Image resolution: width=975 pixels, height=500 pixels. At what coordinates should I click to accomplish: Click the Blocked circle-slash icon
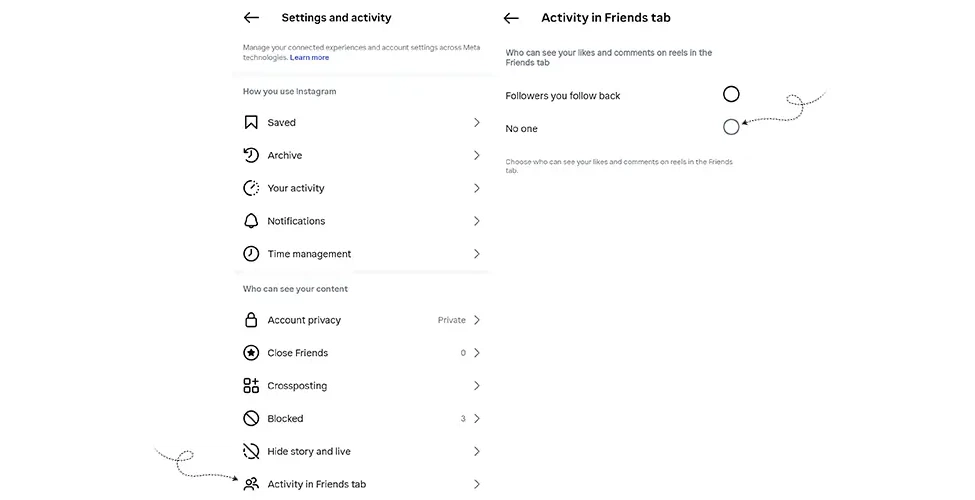(251, 419)
